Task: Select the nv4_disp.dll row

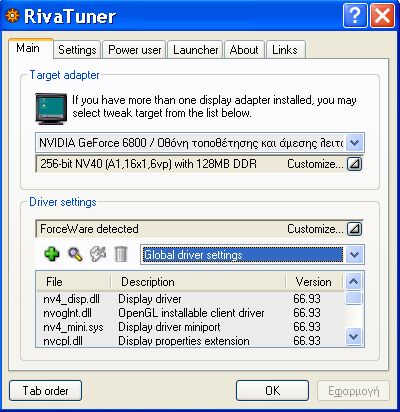Action: click(190, 299)
